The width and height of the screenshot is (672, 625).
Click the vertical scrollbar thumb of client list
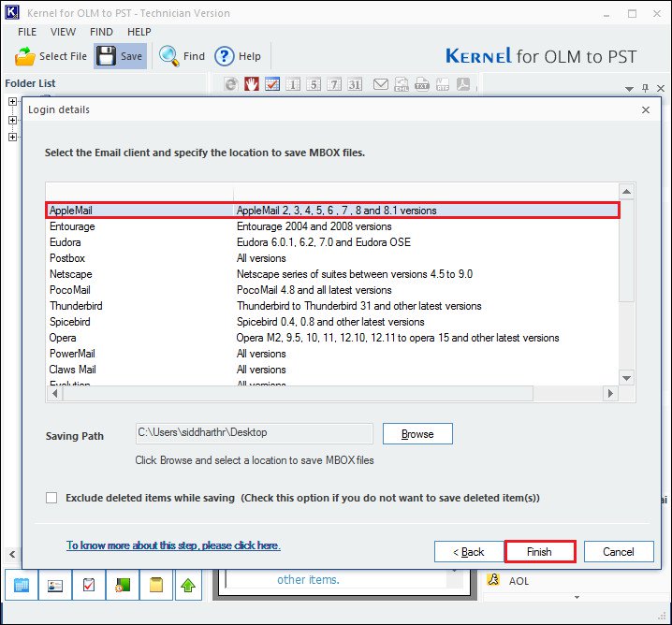[x=626, y=251]
